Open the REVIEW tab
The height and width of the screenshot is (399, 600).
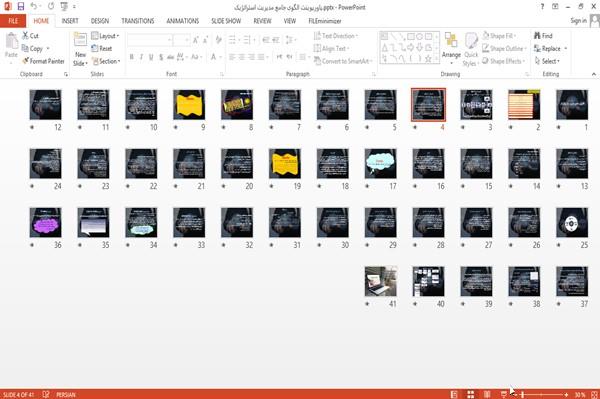click(262, 21)
